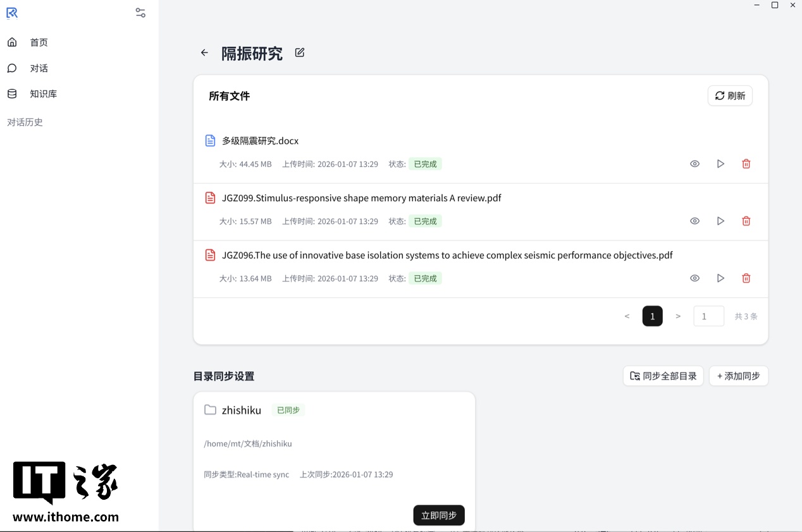Open the 对话 conversation section in the sidebar
802x532 pixels.
[39, 68]
